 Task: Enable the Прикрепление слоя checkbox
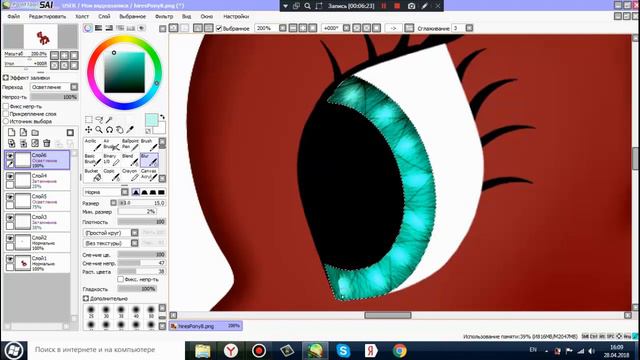coord(6,114)
